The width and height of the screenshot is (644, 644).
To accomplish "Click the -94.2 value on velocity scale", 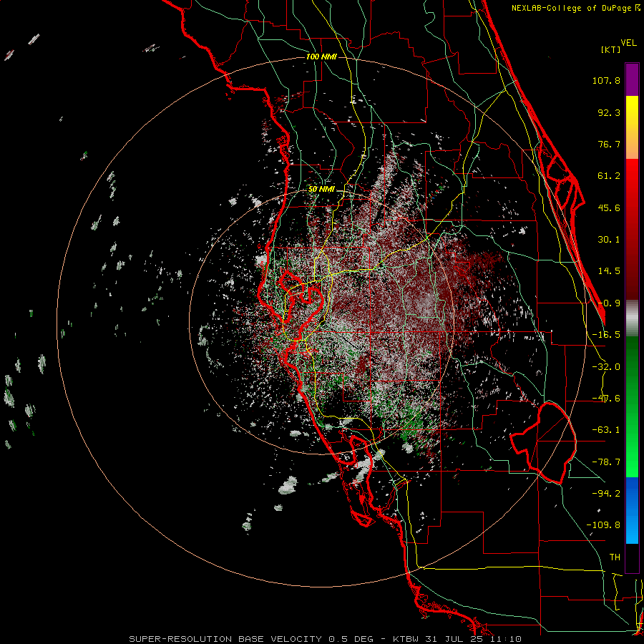I will click(x=606, y=493).
